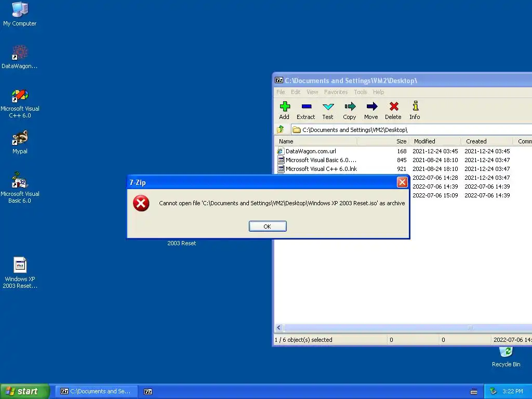Image resolution: width=532 pixels, height=399 pixels.
Task: Select Microsoft Visual Basic 6.0 file row
Action: click(x=403, y=160)
